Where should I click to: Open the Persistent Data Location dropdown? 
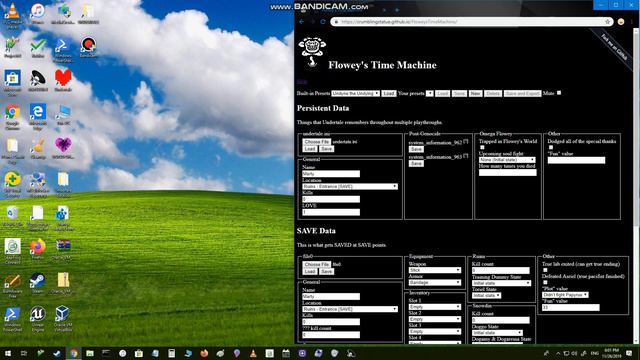point(350,186)
